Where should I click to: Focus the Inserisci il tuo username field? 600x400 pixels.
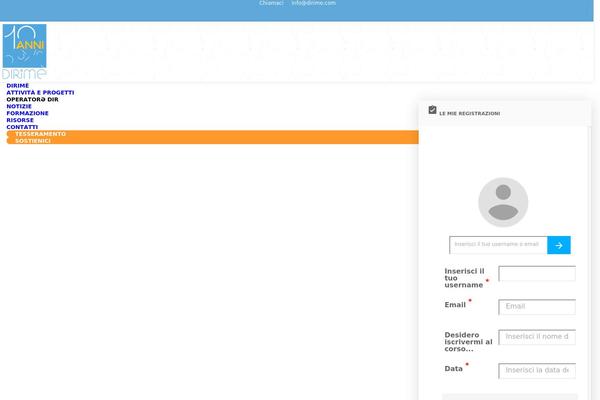pos(537,274)
